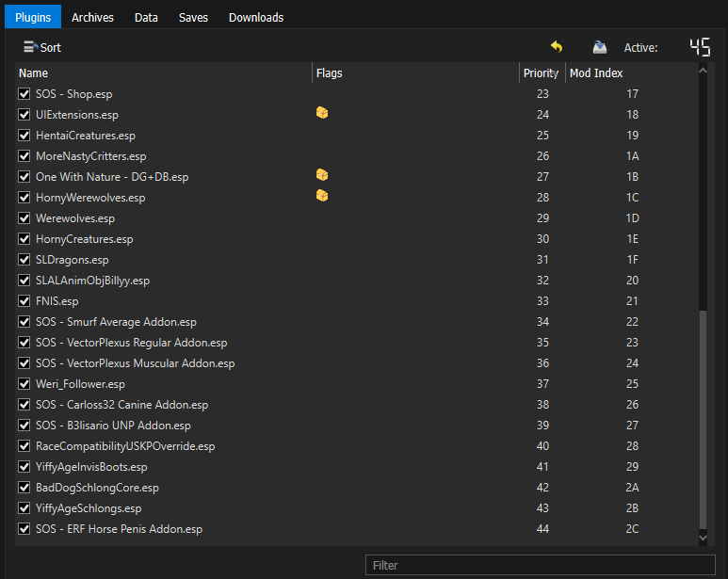Click the archive flag icon for UIExtensions.esp
Image resolution: width=728 pixels, height=579 pixels.
[322, 113]
